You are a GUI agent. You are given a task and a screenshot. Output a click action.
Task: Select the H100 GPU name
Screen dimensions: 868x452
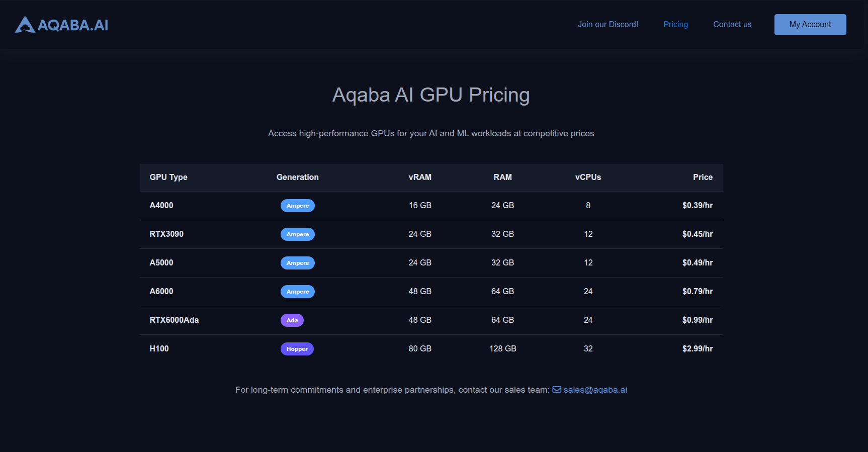point(159,348)
